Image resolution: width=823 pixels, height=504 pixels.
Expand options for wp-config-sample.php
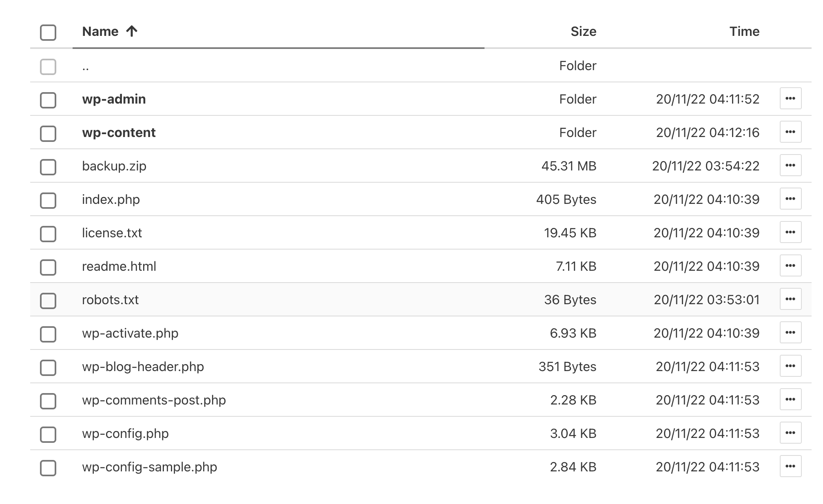pos(790,466)
